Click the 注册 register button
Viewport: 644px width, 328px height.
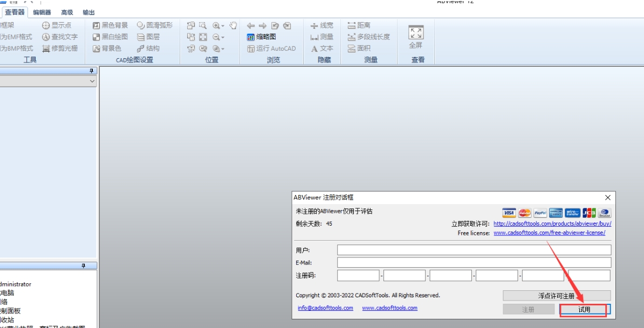tap(528, 310)
